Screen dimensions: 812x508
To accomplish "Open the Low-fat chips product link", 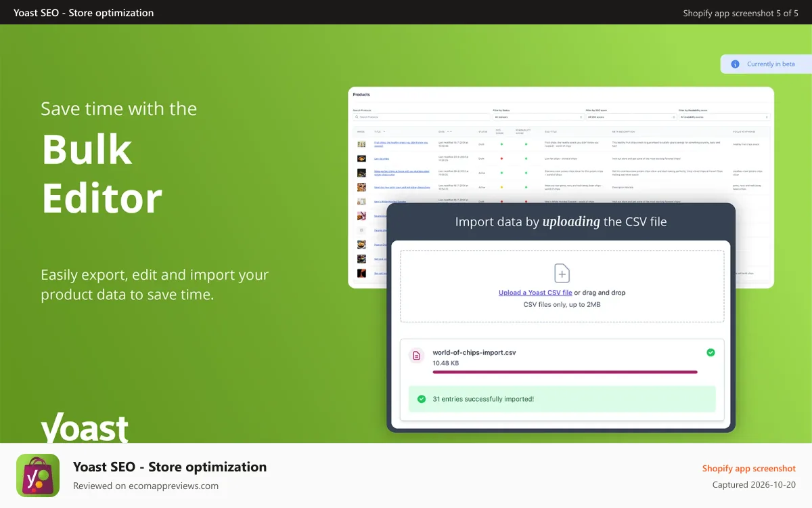I will tap(382, 158).
